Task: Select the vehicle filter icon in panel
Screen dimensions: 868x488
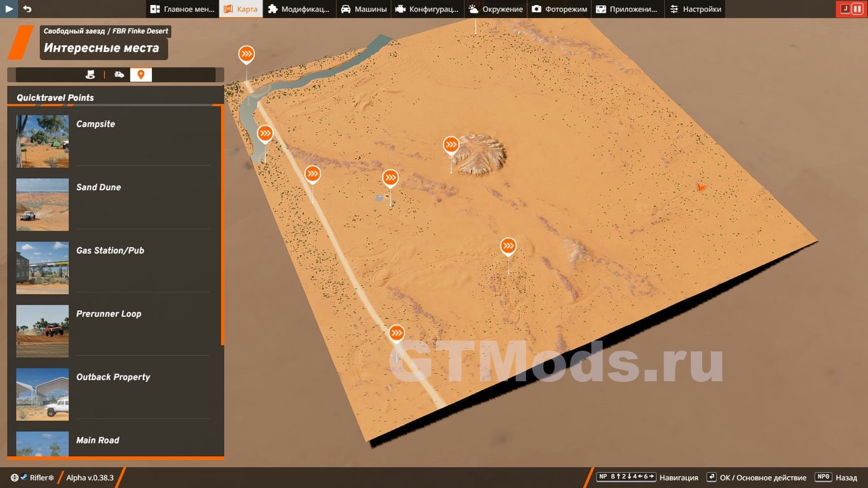Action: [119, 75]
